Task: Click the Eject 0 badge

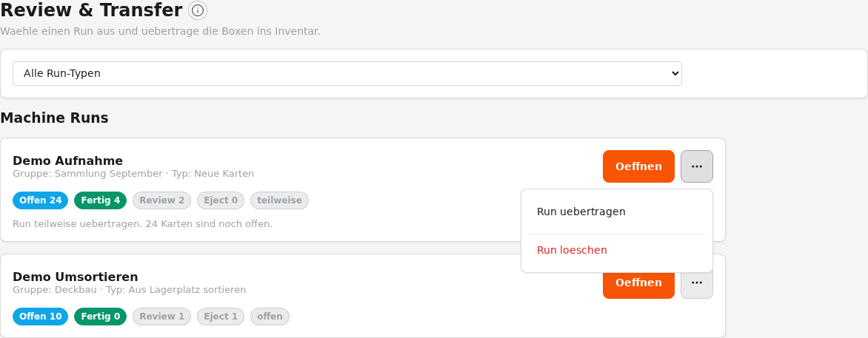Action: click(x=220, y=200)
